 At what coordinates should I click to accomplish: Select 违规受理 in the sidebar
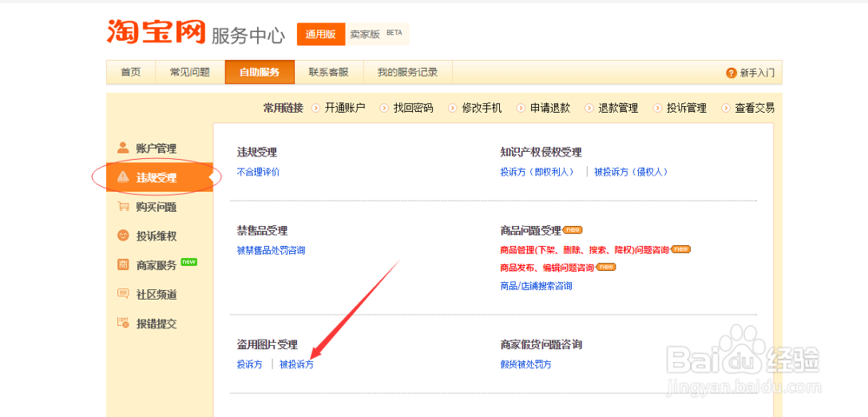pos(160,177)
